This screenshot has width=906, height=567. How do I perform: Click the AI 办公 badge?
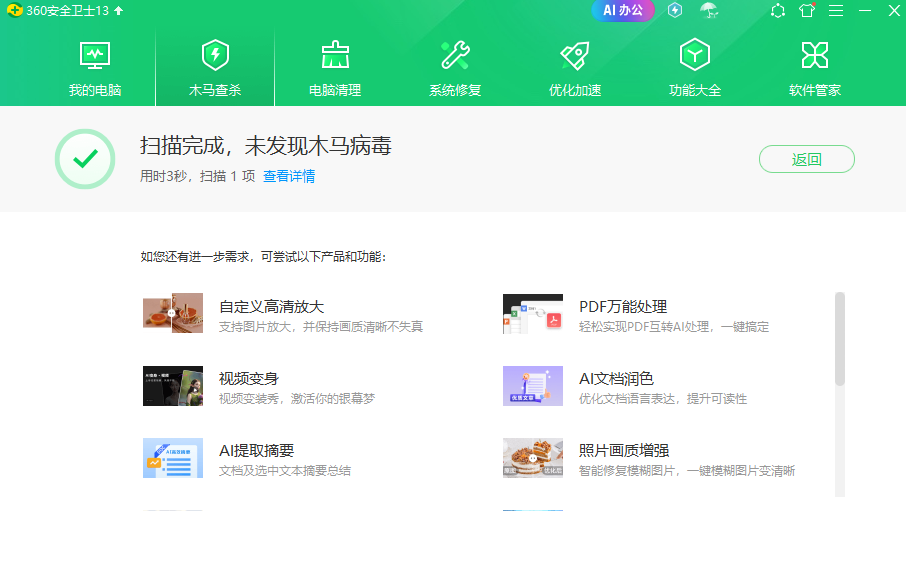pos(623,10)
